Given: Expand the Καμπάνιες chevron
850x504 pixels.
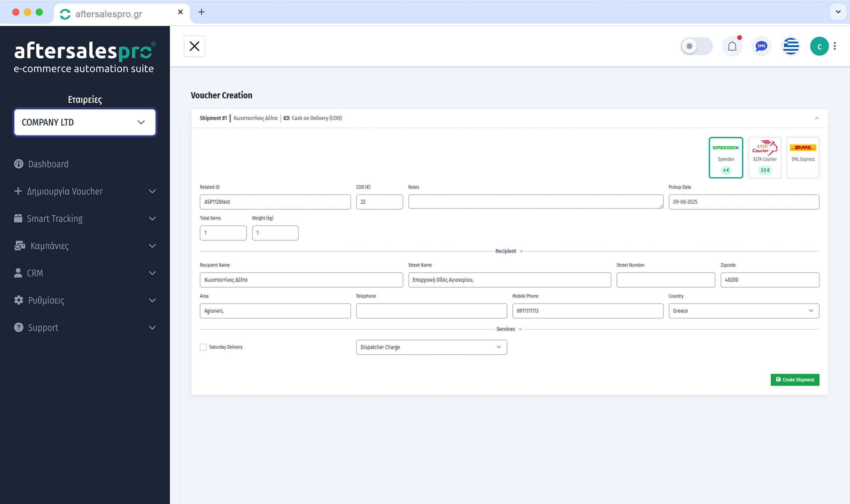Looking at the screenshot, I should point(152,246).
